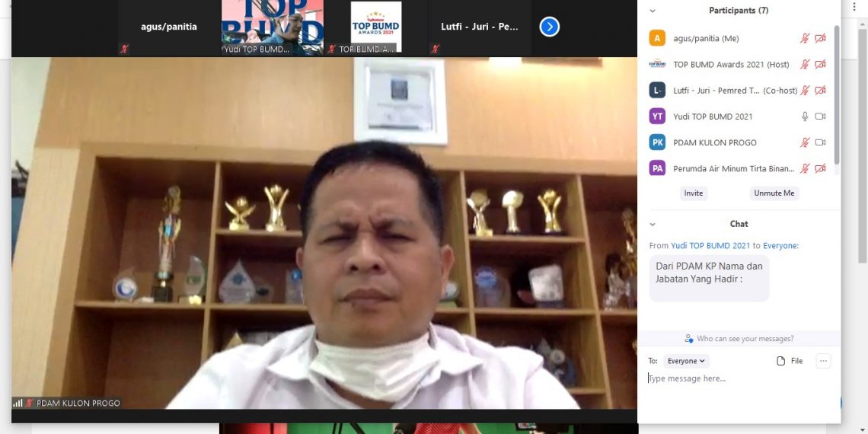Collapse the Chat panel chevron

tap(653, 224)
